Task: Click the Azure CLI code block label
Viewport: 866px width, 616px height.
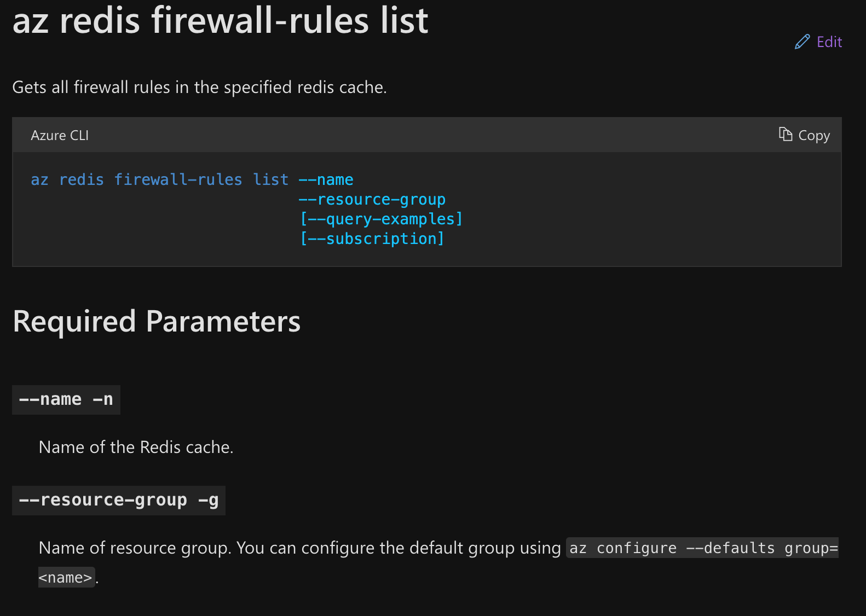Action: 60,135
